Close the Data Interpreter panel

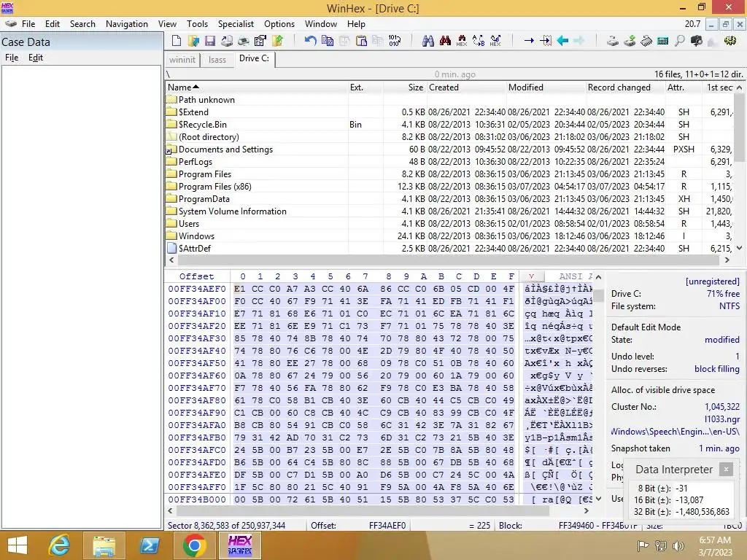(x=726, y=470)
